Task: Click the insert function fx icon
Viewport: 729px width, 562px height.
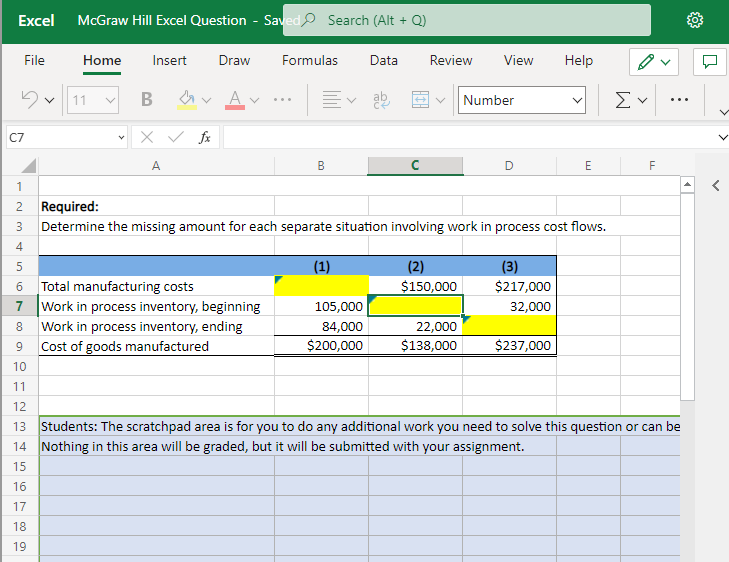Action: click(203, 136)
